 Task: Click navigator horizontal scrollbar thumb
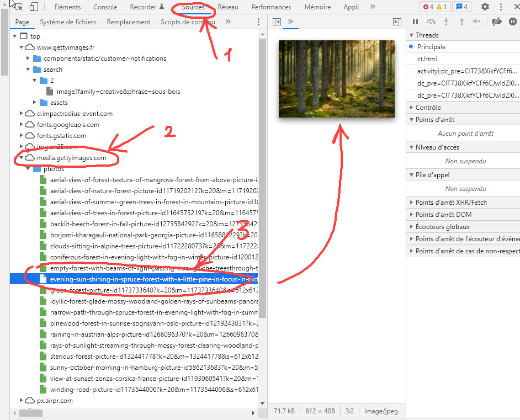point(31,413)
